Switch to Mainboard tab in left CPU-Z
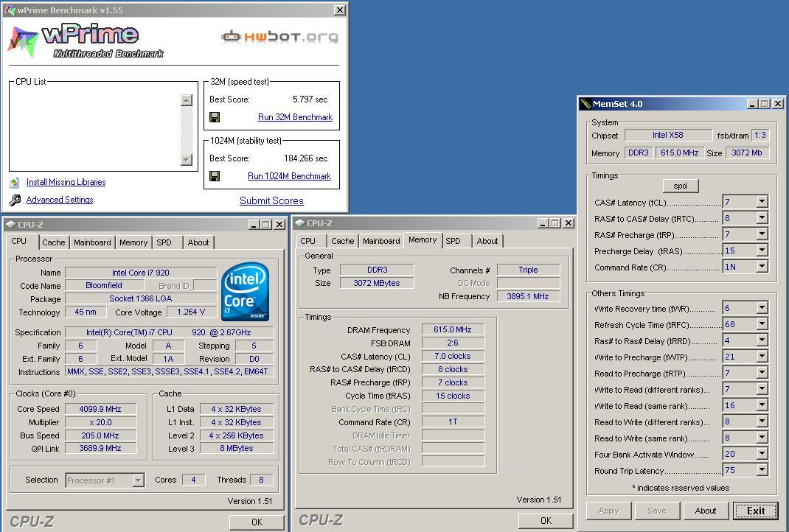The height and width of the screenshot is (532, 789). 92,242
